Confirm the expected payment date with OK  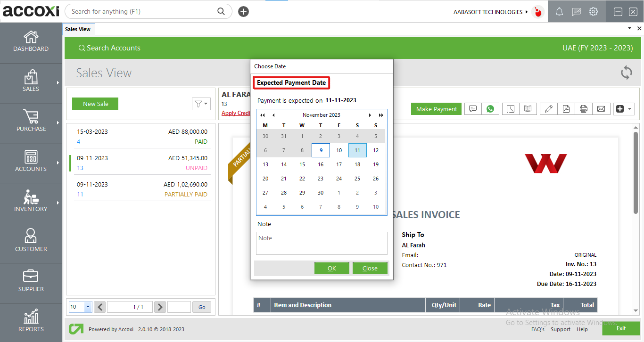[x=332, y=268]
